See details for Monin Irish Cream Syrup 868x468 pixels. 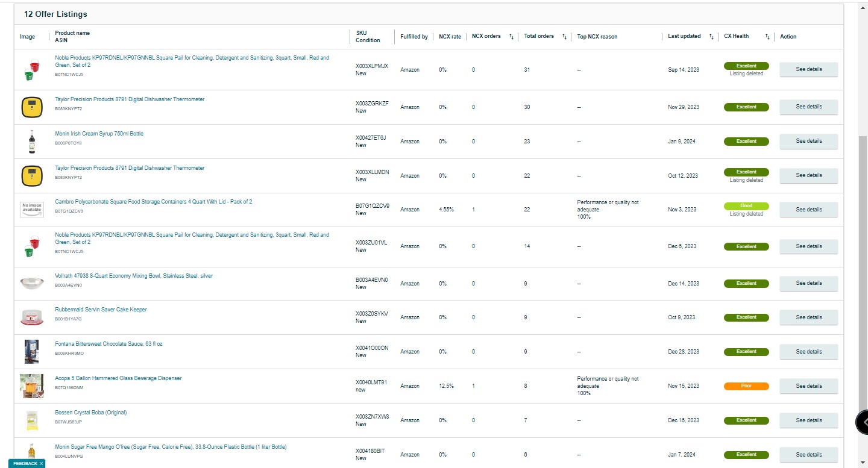point(808,141)
